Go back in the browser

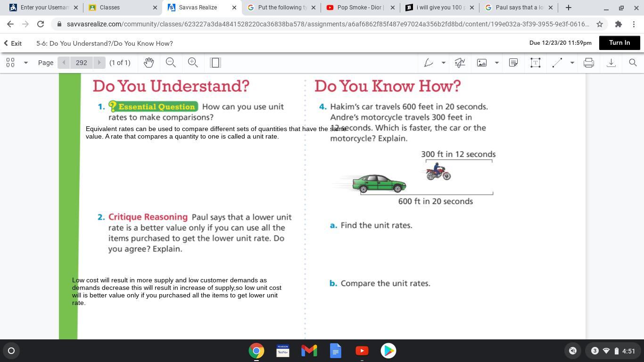[x=10, y=24]
